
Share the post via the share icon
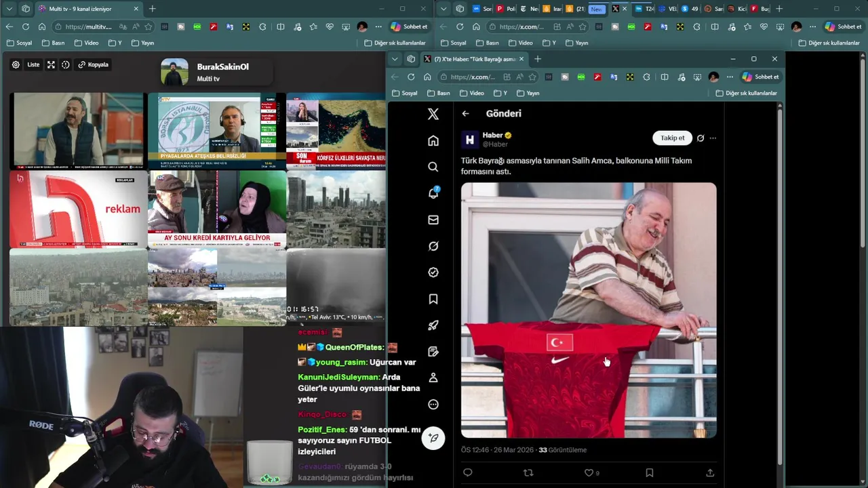coord(710,472)
